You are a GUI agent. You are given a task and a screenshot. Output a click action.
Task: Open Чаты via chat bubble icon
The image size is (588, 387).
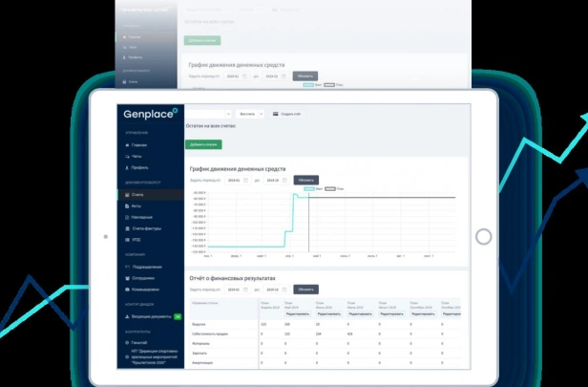click(127, 156)
